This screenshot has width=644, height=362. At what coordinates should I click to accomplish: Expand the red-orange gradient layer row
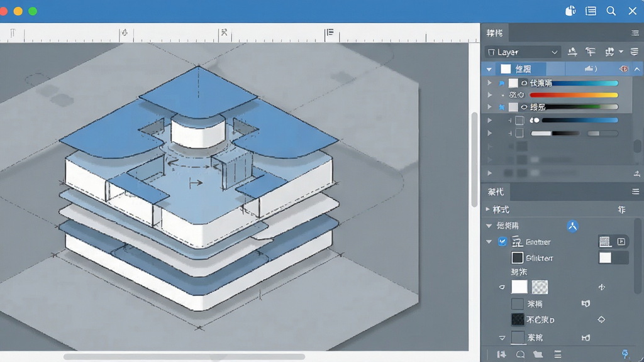pos(489,95)
